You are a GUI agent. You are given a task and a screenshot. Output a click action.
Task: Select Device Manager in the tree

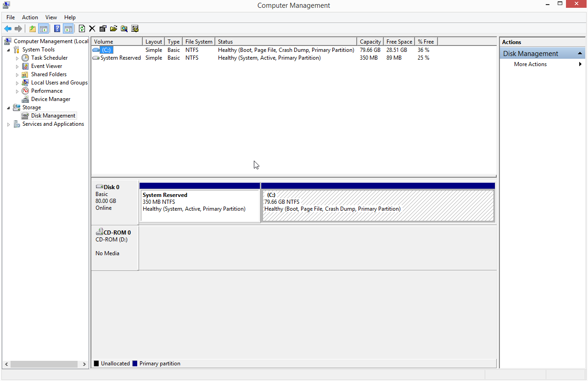tap(50, 99)
